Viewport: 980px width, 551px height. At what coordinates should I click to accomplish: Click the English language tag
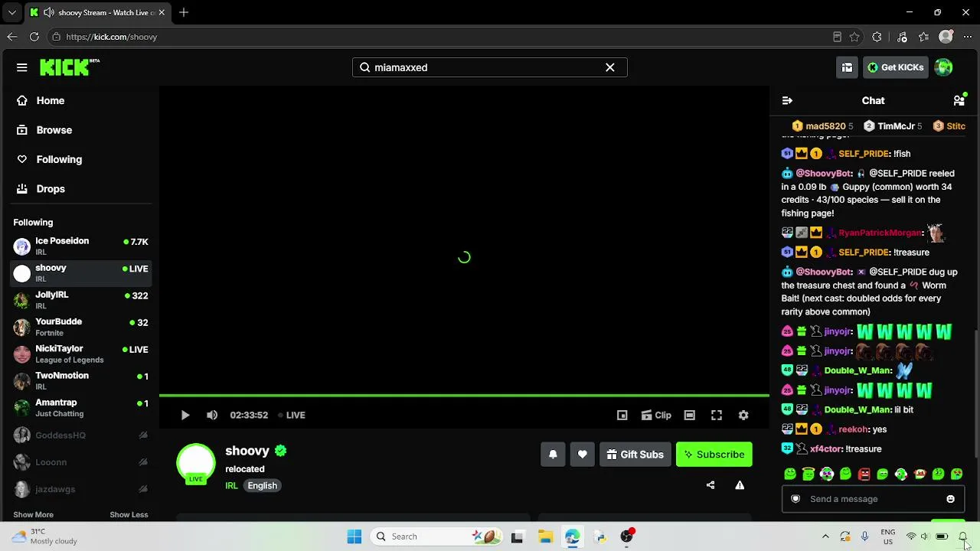pos(262,486)
